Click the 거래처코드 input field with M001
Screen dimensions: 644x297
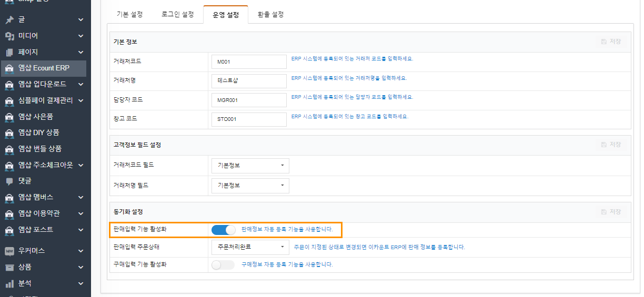248,62
